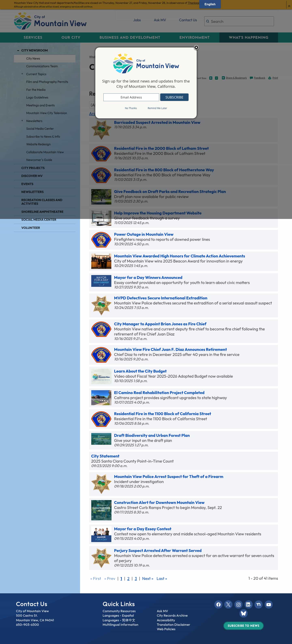Expand Current Topics in sidebar
This screenshot has height=644, width=292.
(22, 74)
